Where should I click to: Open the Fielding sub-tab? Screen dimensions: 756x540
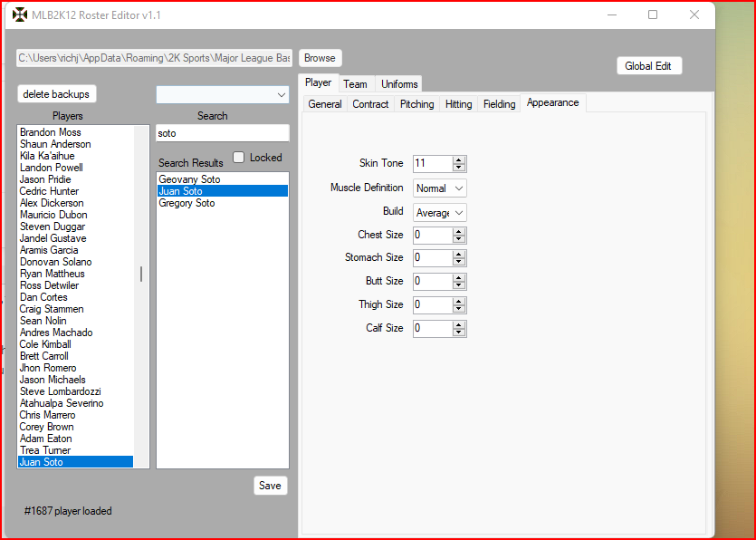tap(499, 104)
